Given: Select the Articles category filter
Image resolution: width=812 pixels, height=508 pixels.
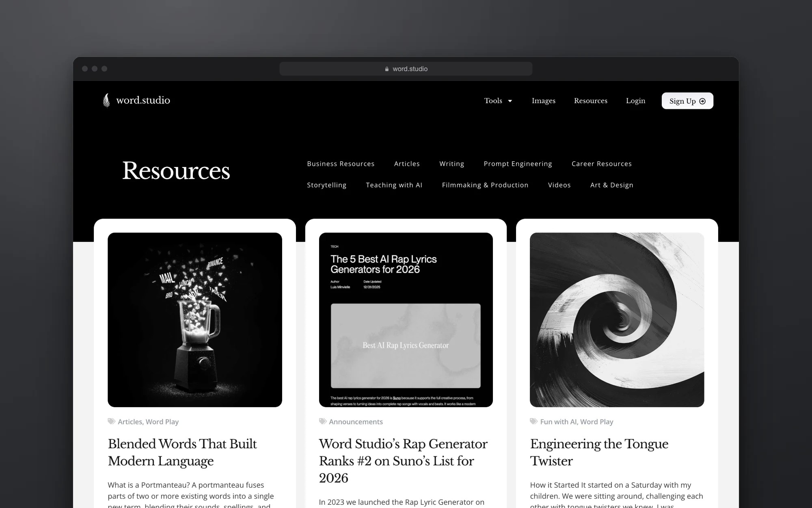Looking at the screenshot, I should (x=407, y=164).
